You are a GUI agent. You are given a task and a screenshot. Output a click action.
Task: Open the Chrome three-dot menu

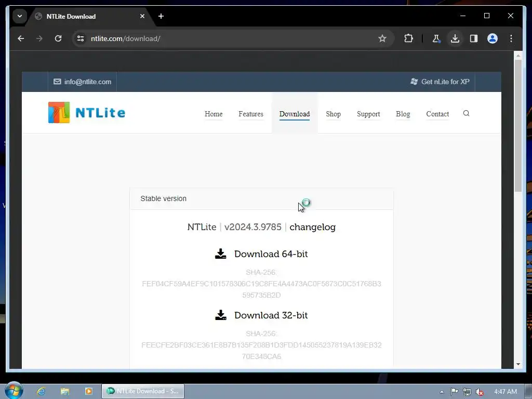coord(511,38)
